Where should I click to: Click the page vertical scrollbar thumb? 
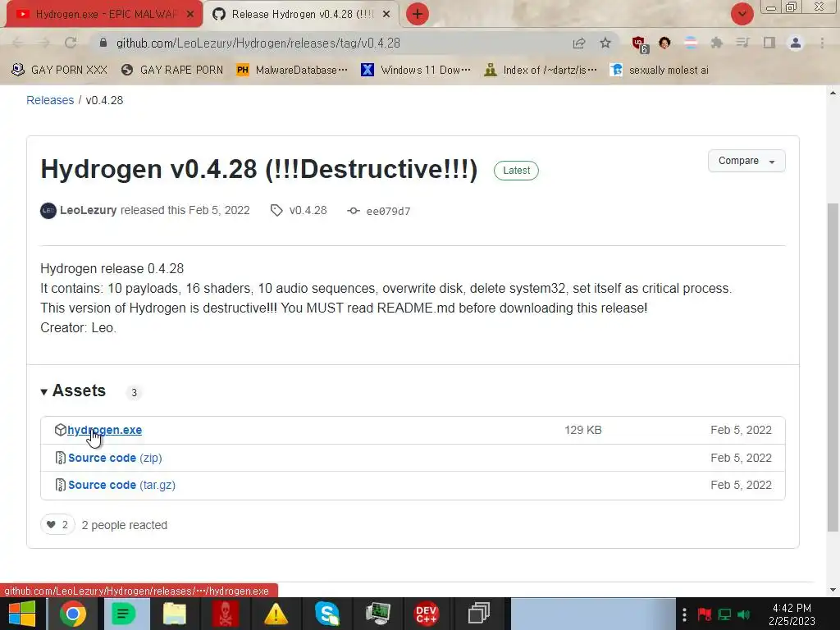[833, 367]
